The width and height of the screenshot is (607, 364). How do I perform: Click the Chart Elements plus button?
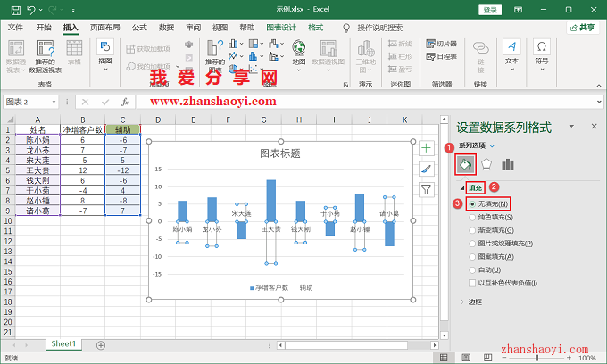426,148
